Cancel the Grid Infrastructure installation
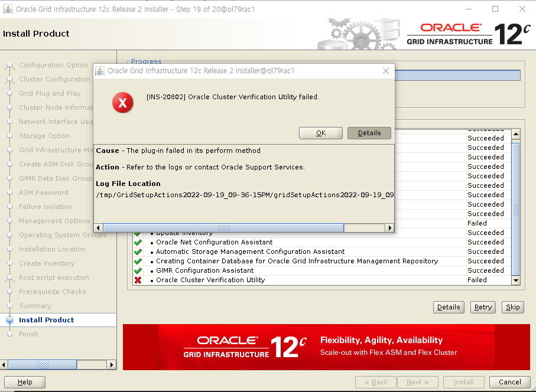 tap(509, 382)
